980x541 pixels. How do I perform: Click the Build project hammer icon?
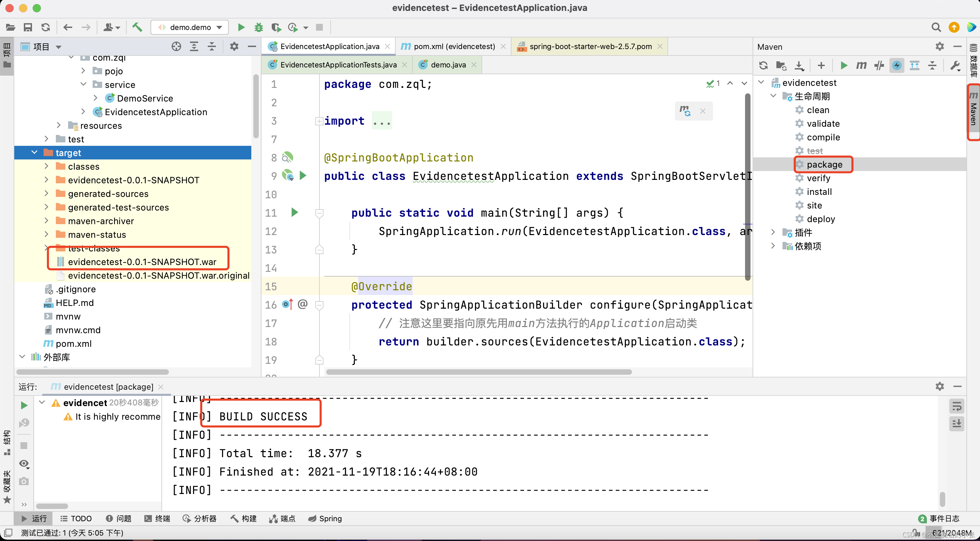[137, 27]
